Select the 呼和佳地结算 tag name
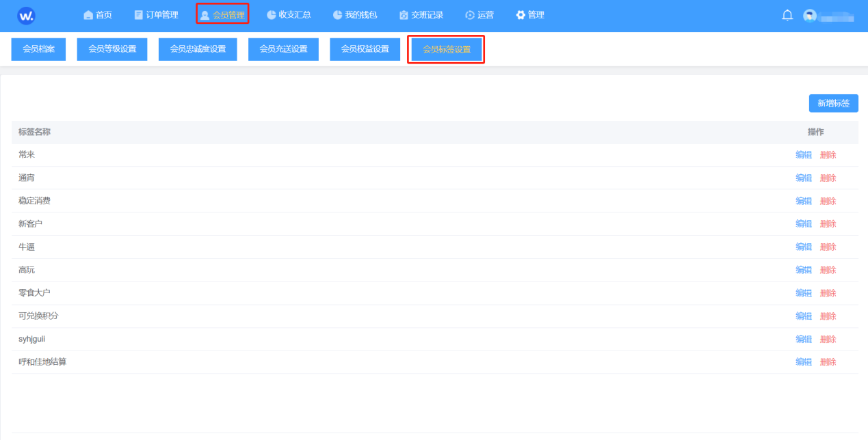This screenshot has width=868, height=440. pos(42,361)
